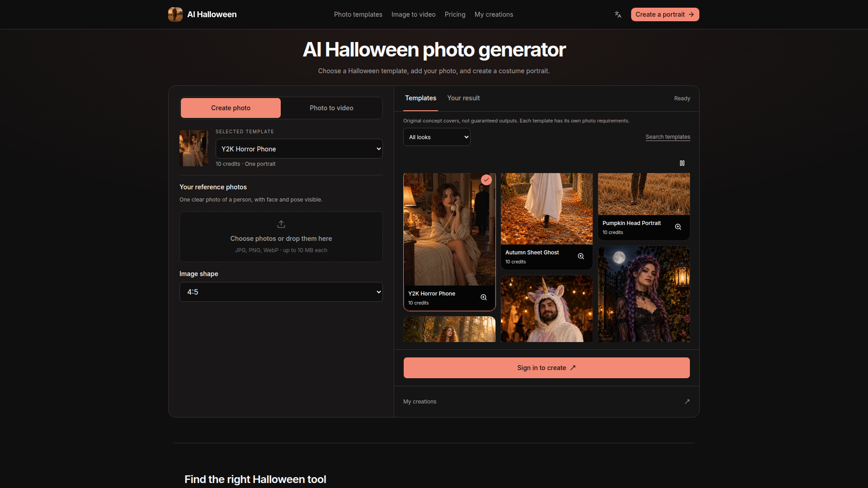This screenshot has width=868, height=488.
Task: Open the language translation icon
Action: coord(618,14)
